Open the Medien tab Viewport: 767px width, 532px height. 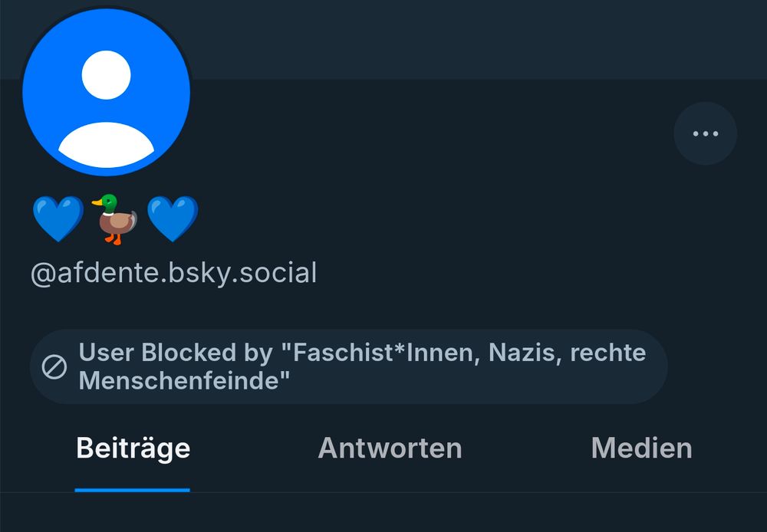[640, 448]
